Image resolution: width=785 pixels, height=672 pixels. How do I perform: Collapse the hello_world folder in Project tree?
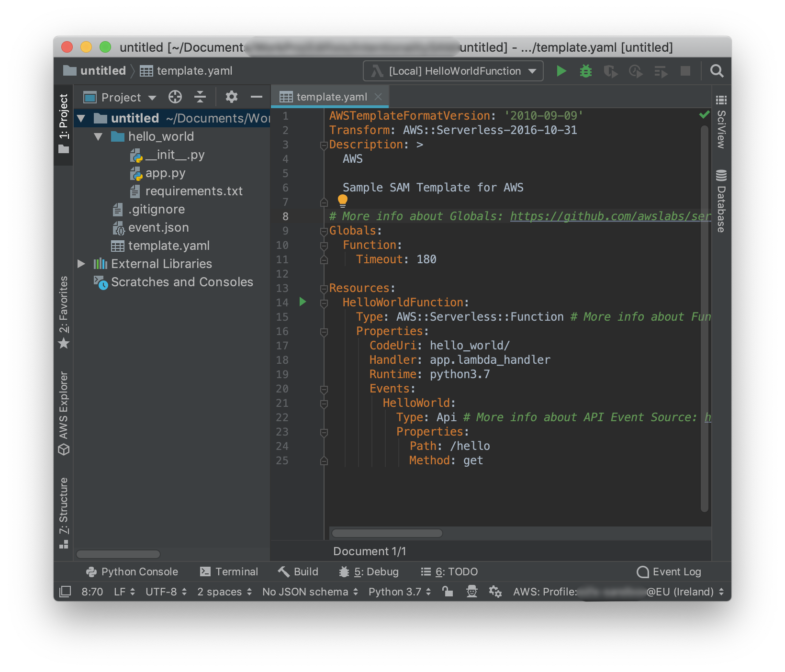point(98,136)
